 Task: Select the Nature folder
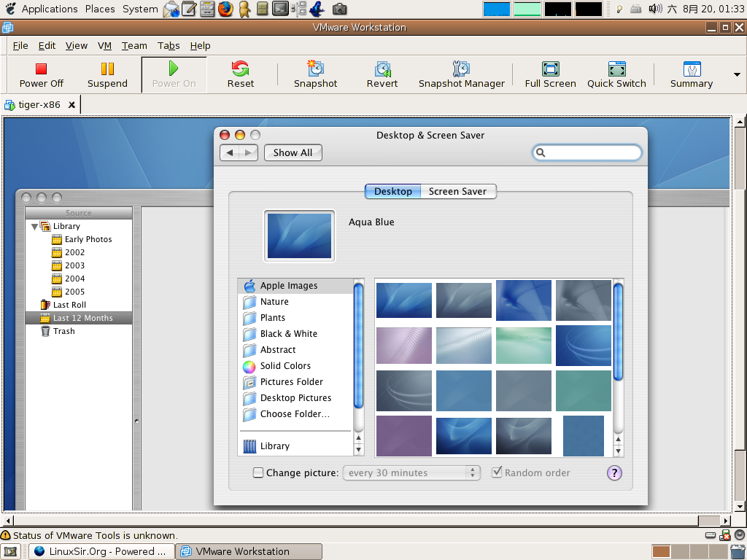(x=296, y=301)
